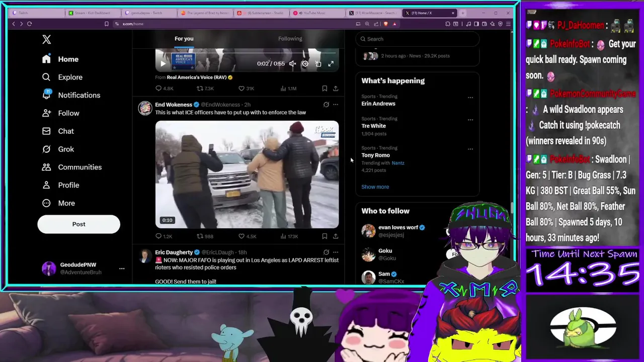Image resolution: width=644 pixels, height=362 pixels.
Task: Open options for Tony Romo trend
Action: (x=470, y=149)
